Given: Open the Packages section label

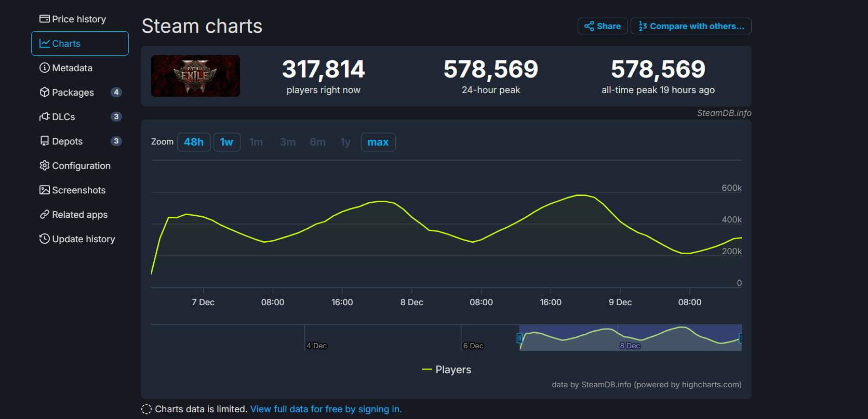Looking at the screenshot, I should click(x=73, y=92).
